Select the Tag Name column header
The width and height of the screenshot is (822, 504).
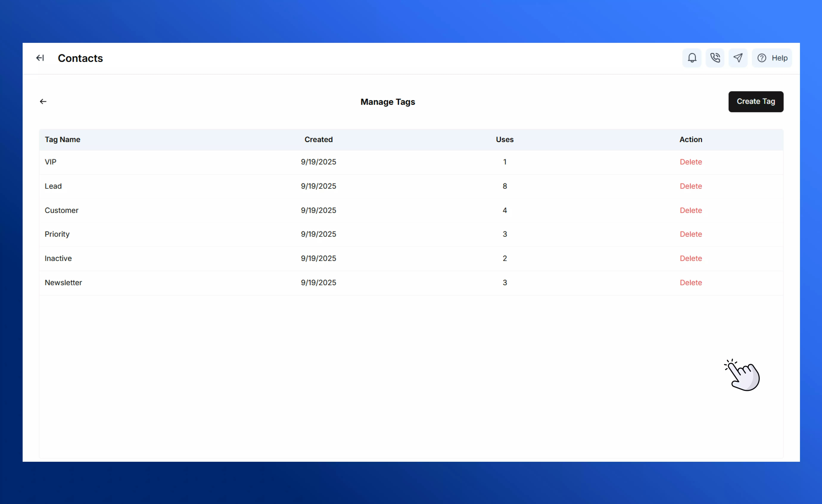coord(63,139)
